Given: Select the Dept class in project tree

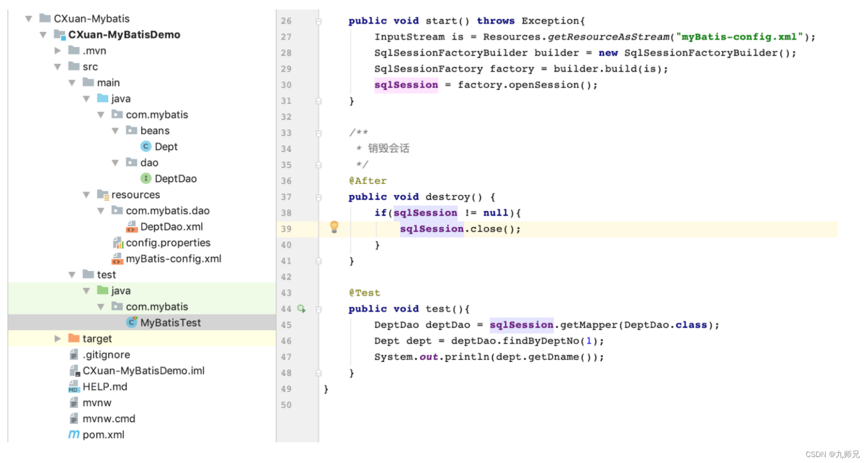Looking at the screenshot, I should pyautogui.click(x=166, y=147).
